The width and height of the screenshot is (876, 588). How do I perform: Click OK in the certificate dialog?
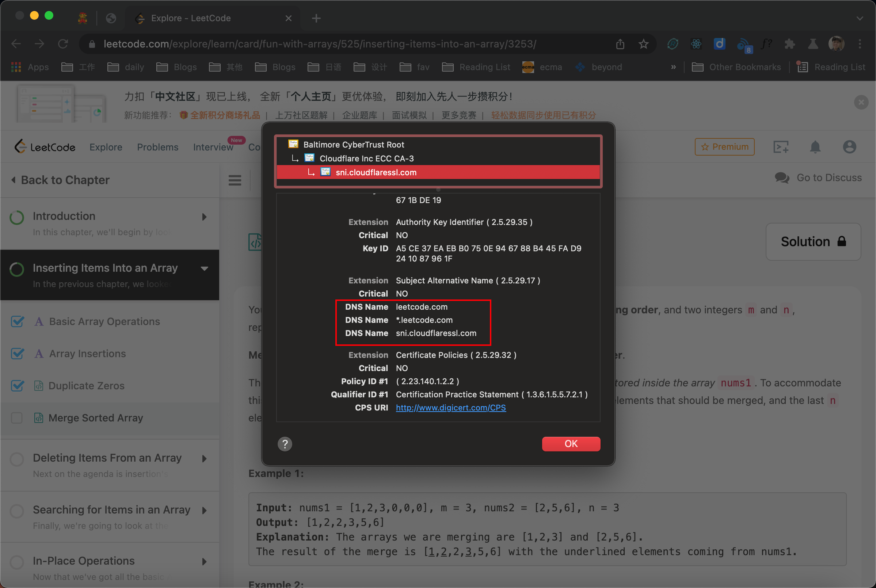coord(571,444)
